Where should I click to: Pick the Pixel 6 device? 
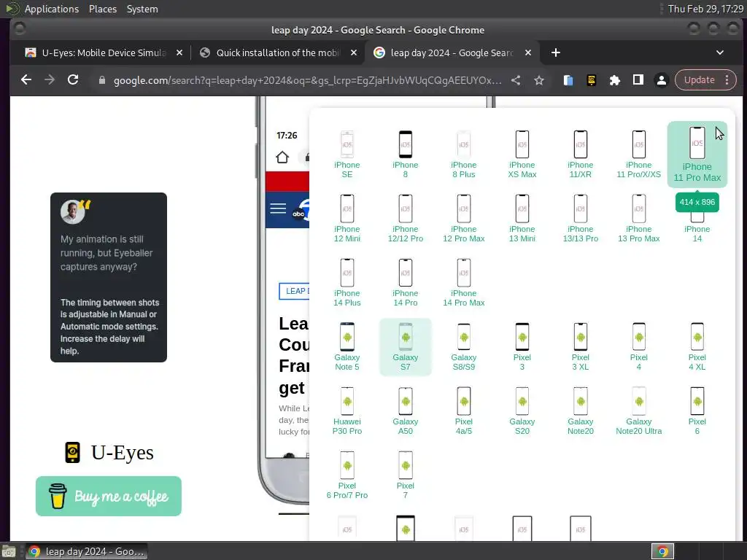(697, 411)
